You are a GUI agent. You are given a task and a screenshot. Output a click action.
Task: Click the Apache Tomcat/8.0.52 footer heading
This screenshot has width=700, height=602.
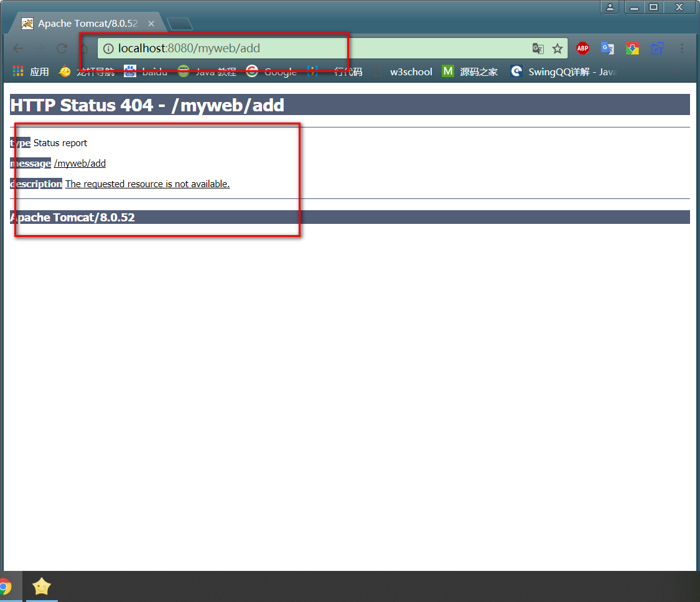coord(72,217)
